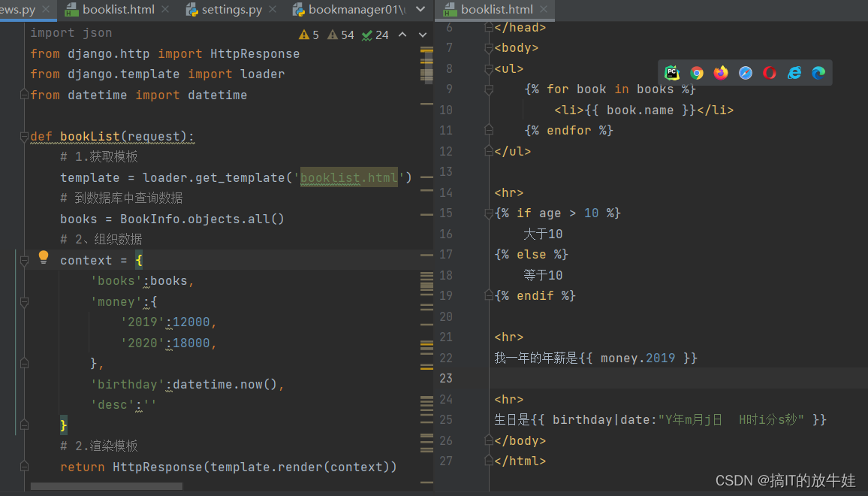Click '大于10' text line
This screenshot has width=868, height=496.
(542, 234)
